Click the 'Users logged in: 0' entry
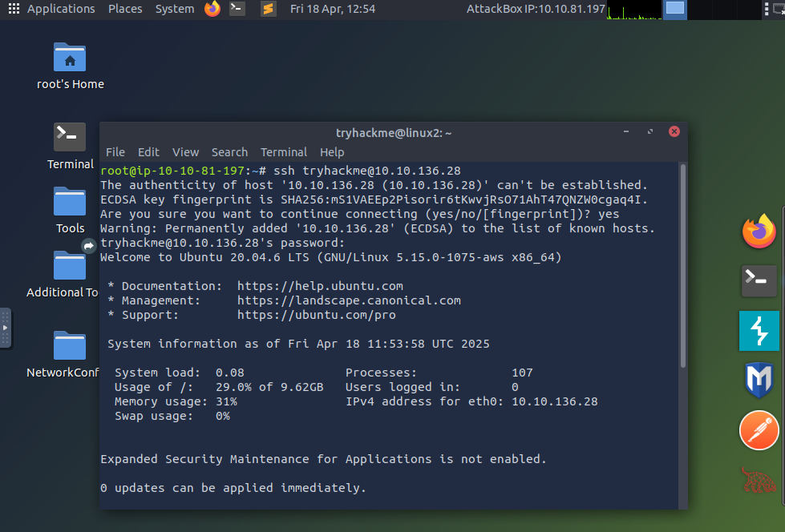Viewport: 785px width, 532px height. (x=432, y=387)
